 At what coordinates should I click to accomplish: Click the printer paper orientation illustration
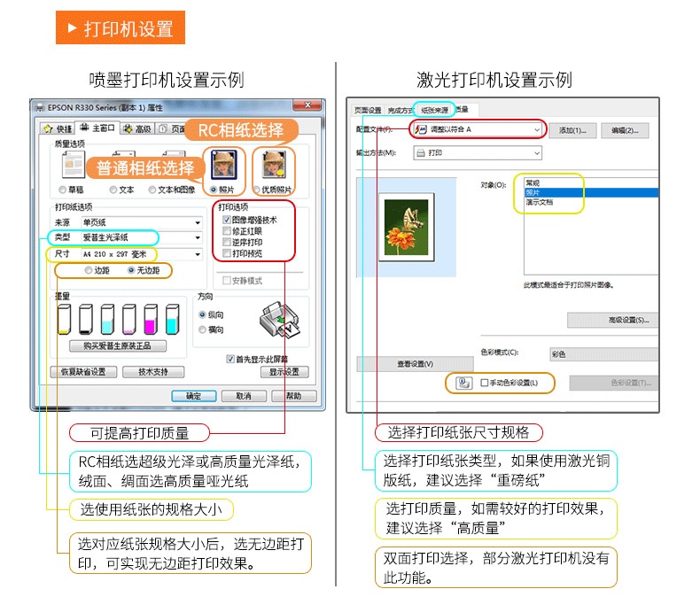pyautogui.click(x=279, y=321)
